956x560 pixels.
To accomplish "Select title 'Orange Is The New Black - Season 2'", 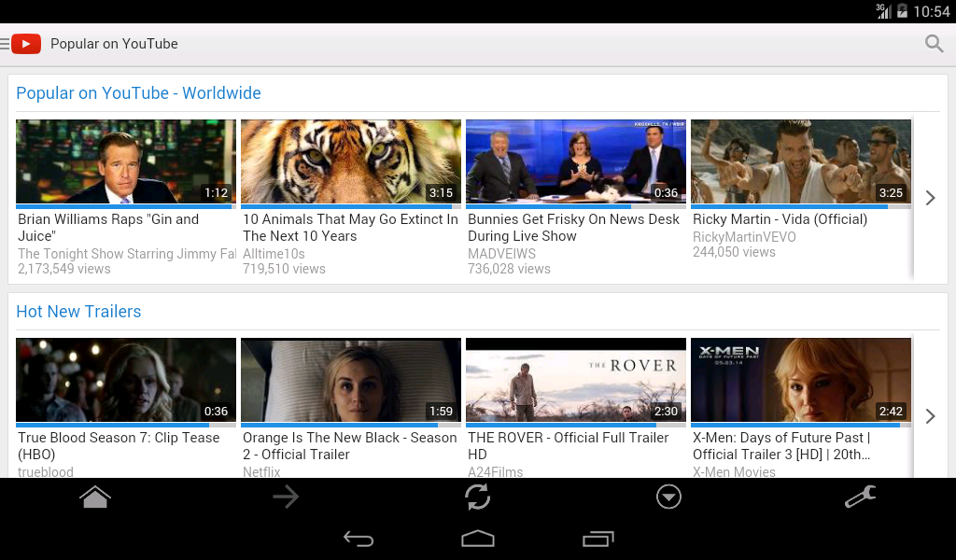I will point(349,446).
